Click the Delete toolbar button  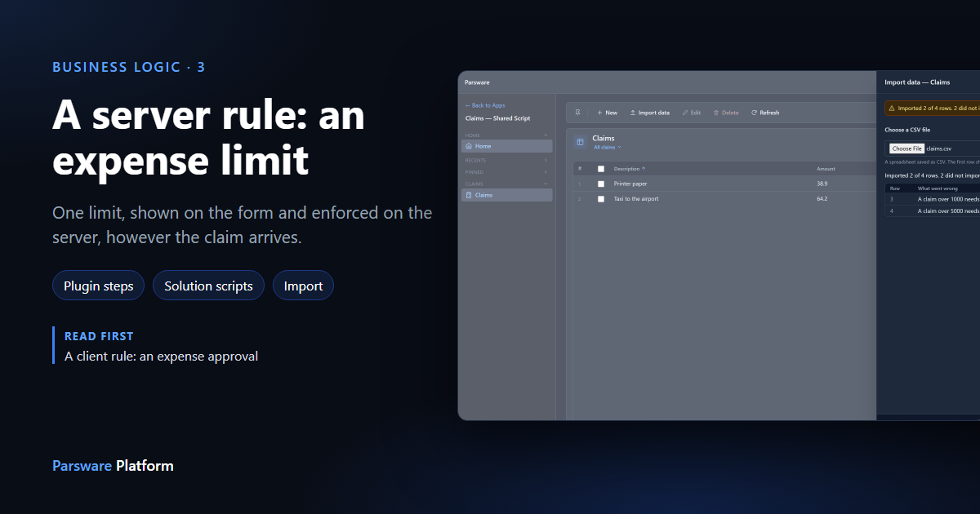[x=726, y=113]
